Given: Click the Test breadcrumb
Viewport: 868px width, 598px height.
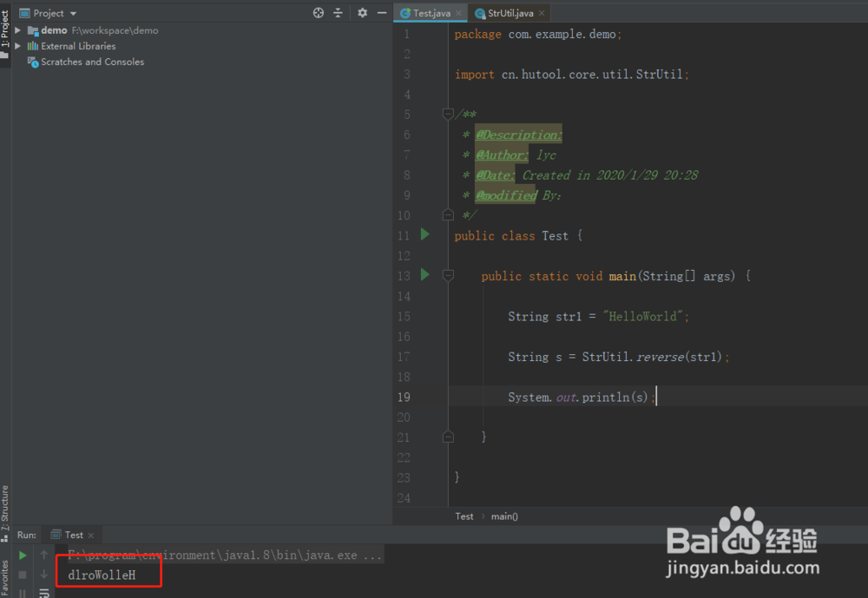Looking at the screenshot, I should click(x=464, y=516).
